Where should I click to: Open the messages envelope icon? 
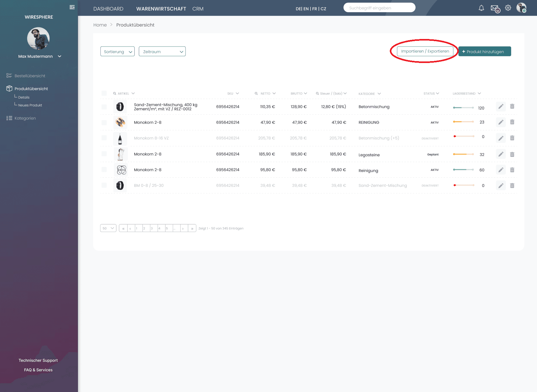(495, 8)
